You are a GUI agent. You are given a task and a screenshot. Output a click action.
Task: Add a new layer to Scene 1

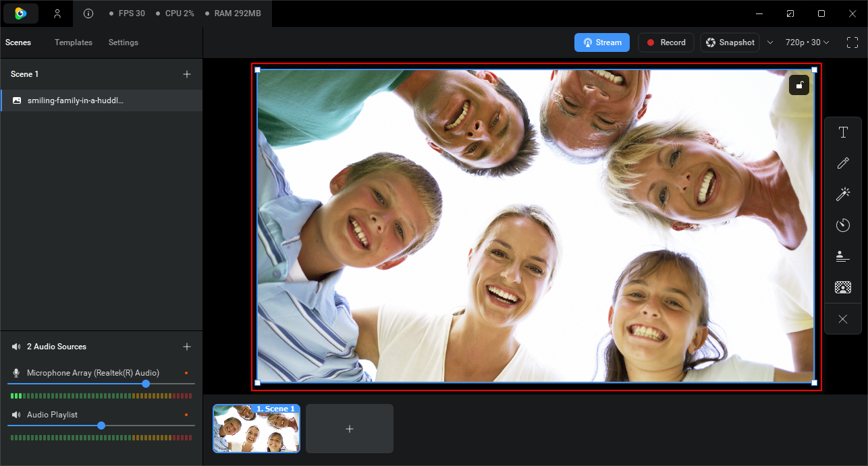[187, 74]
